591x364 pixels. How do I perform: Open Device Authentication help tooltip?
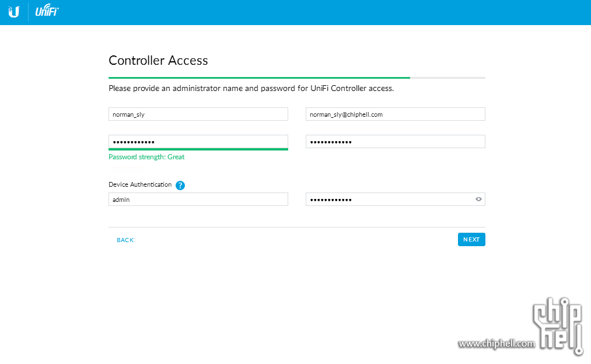(180, 185)
